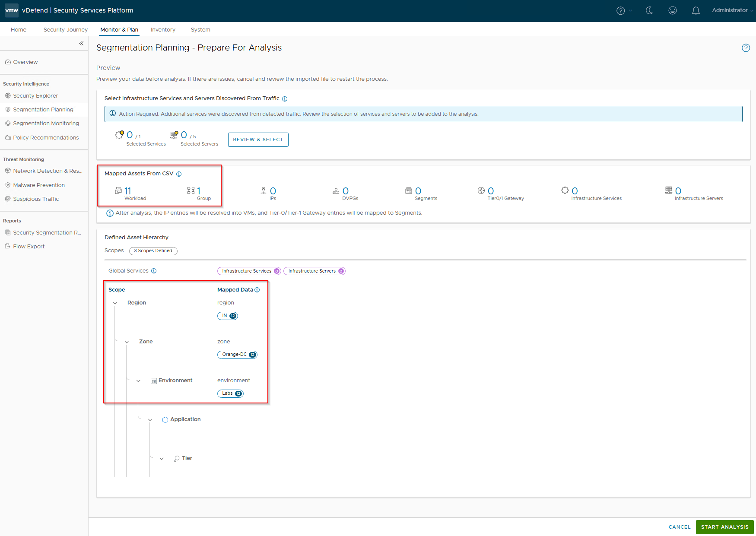This screenshot has width=756, height=536.
Task: Open the Administrator user dropdown
Action: (733, 10)
